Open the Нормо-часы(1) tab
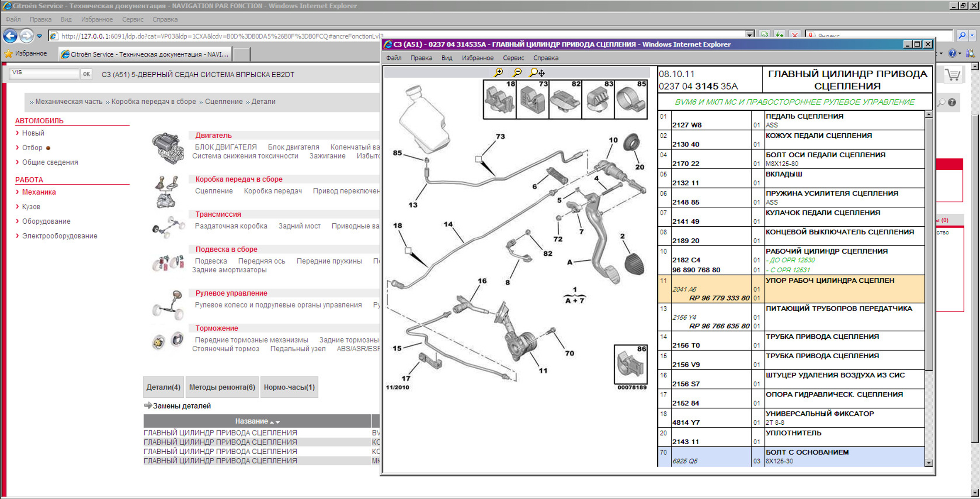 point(289,387)
